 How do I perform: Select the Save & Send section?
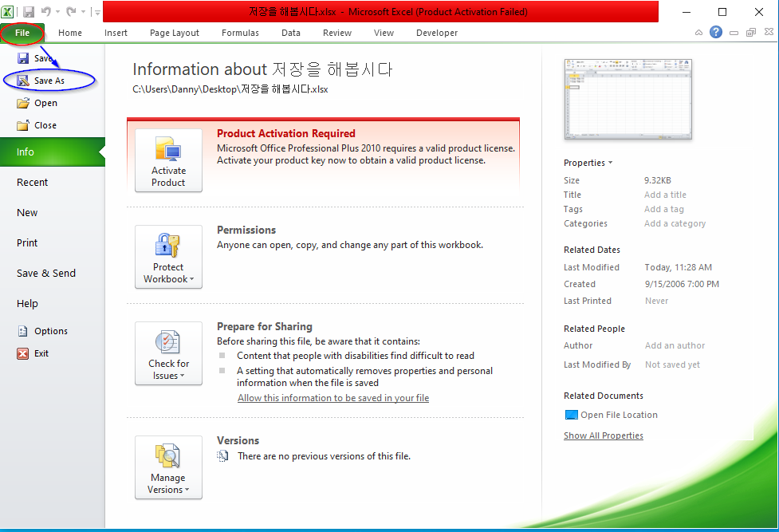46,274
